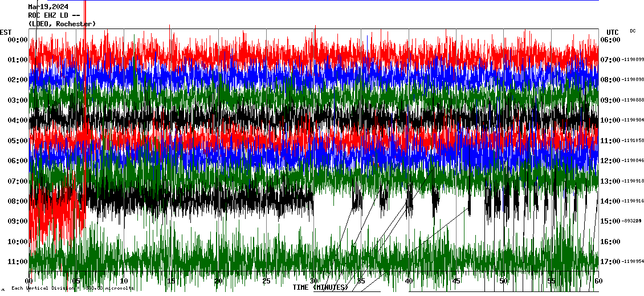Click the DC column header
The width and height of the screenshot is (644, 296).
(633, 31)
